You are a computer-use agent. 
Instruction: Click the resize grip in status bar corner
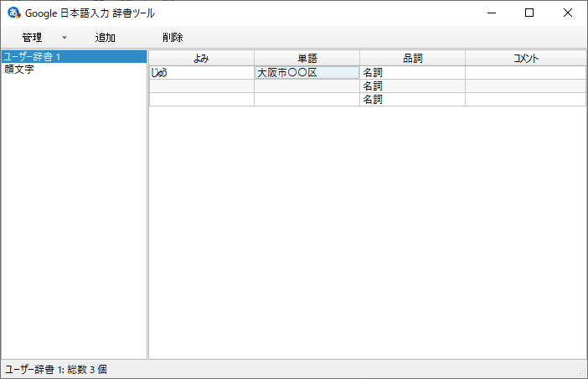pyautogui.click(x=582, y=373)
